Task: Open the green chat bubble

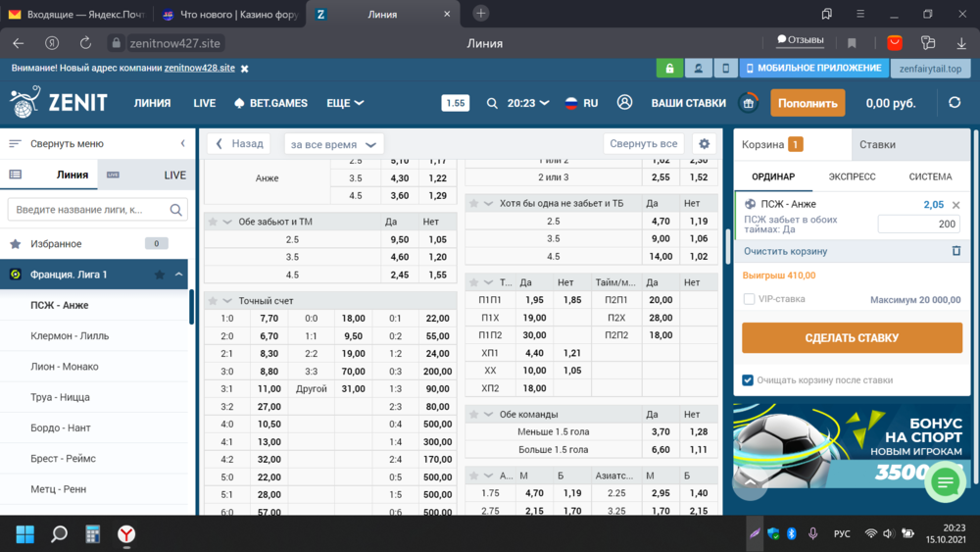Action: click(946, 482)
